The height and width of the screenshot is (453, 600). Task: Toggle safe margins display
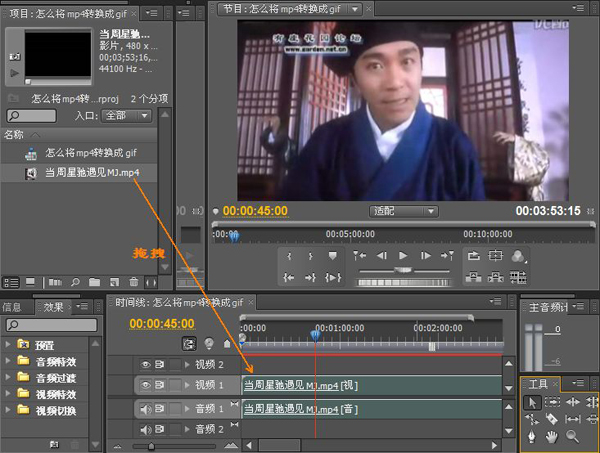[x=496, y=256]
